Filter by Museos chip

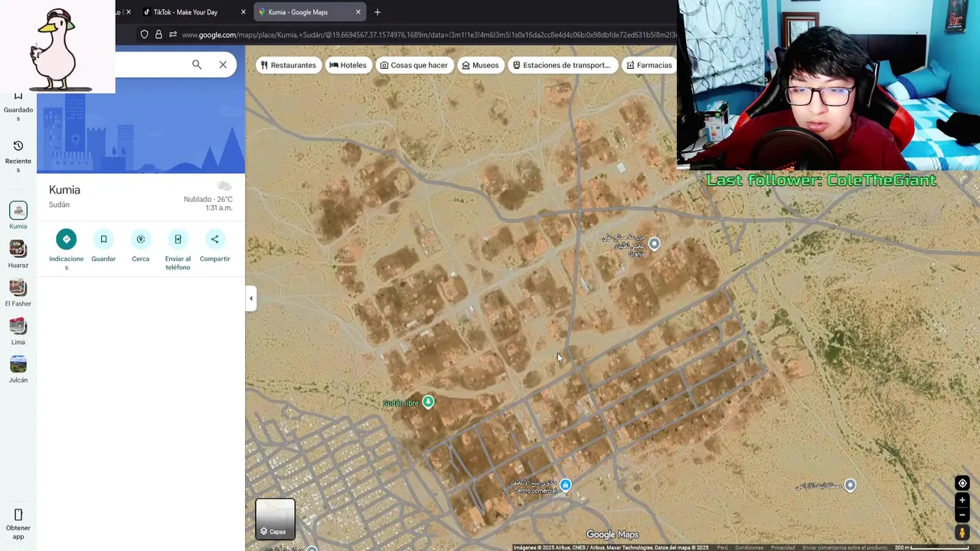[x=480, y=65]
